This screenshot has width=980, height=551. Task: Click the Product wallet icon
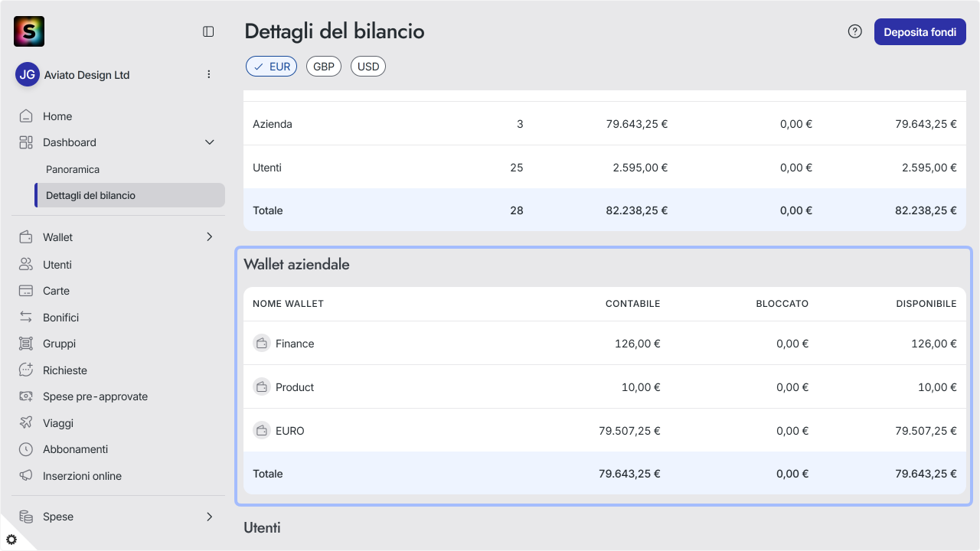pyautogui.click(x=262, y=386)
